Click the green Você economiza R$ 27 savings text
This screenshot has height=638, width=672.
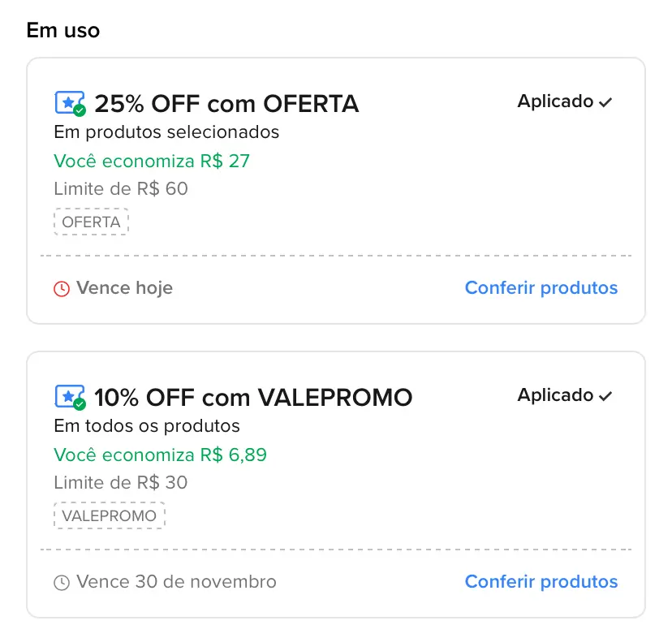point(152,161)
